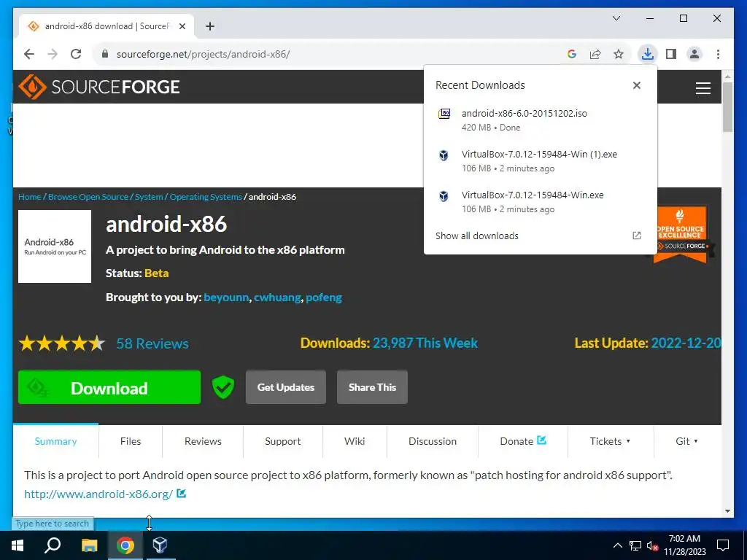Open File Explorer from taskbar

click(89, 545)
